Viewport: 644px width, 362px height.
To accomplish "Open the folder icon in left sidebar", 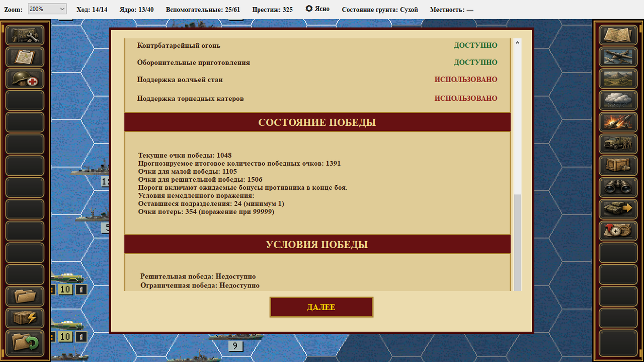I will point(25,297).
